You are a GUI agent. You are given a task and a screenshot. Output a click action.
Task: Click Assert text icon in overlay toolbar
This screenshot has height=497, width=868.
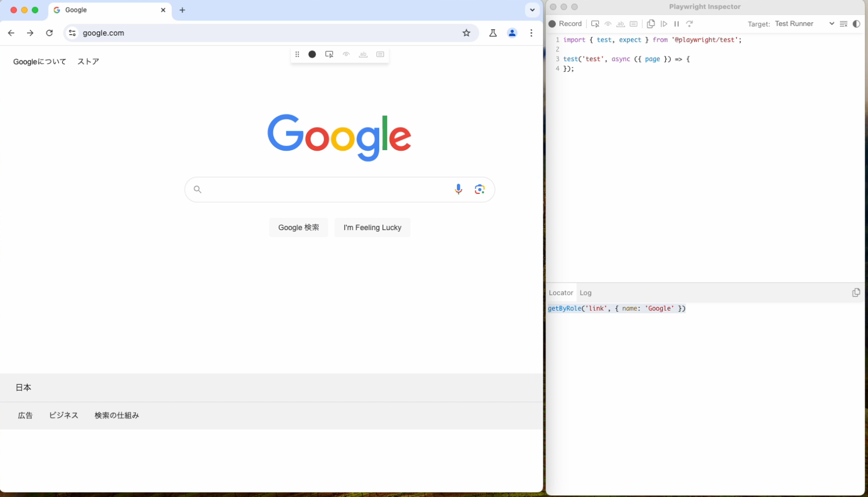coord(363,54)
